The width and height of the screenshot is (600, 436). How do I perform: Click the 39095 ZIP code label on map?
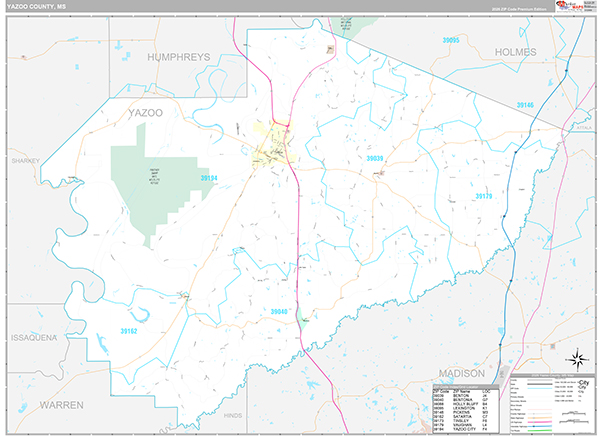click(451, 40)
